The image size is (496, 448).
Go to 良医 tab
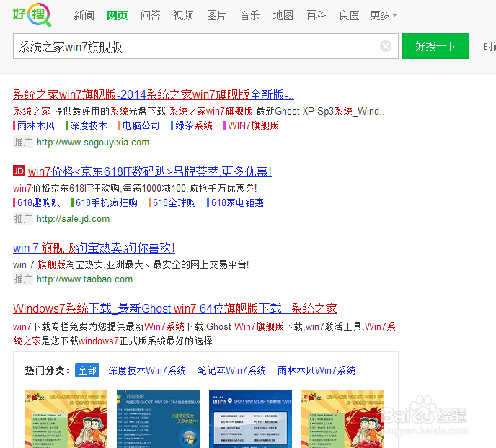point(349,15)
